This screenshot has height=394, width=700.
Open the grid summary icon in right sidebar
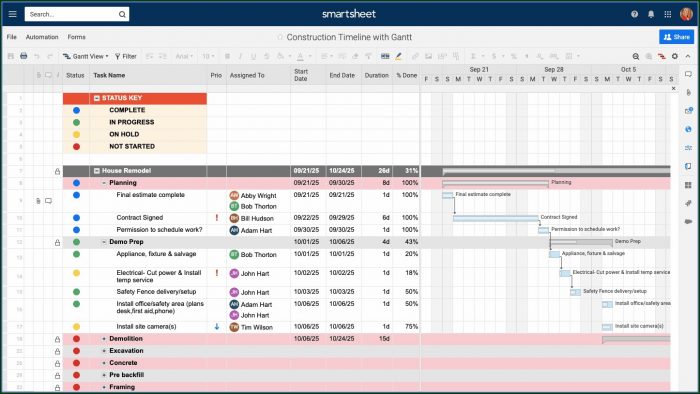[x=688, y=185]
